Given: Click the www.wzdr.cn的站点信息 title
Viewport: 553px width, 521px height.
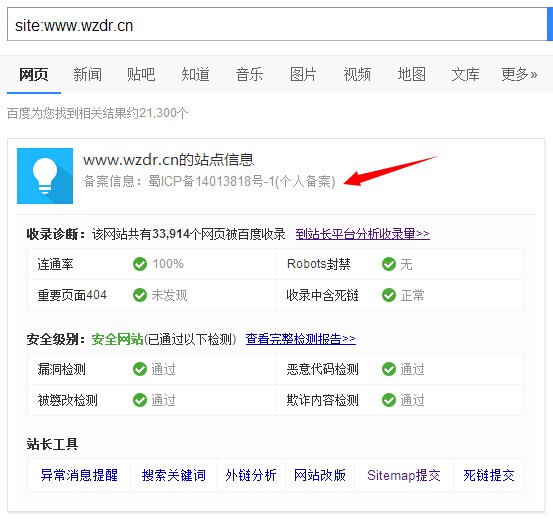Looking at the screenshot, I should [x=169, y=160].
